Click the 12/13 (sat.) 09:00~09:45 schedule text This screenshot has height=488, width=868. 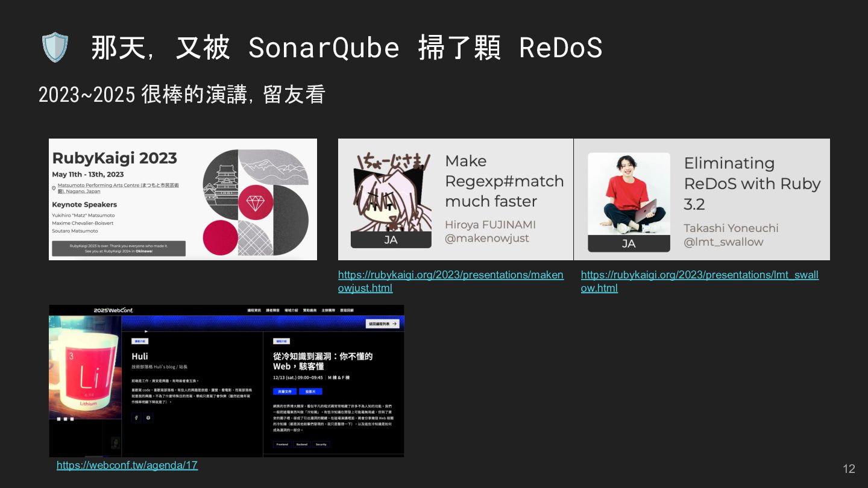[298, 378]
